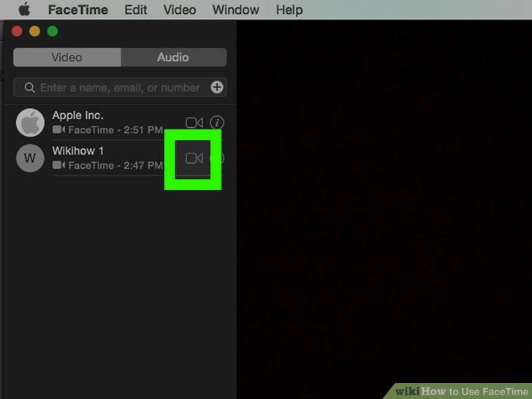
Task: Minimize the FaceTime window
Action: click(34, 31)
